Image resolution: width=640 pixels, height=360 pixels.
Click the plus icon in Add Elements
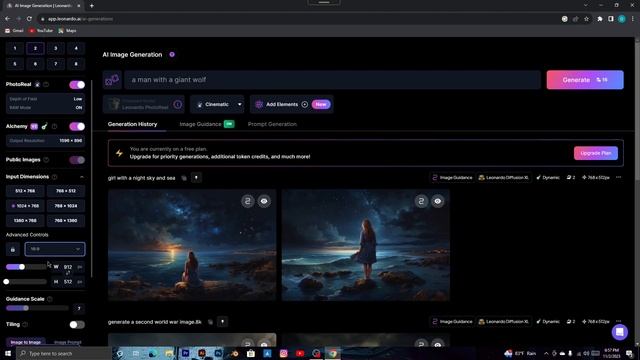(x=304, y=104)
